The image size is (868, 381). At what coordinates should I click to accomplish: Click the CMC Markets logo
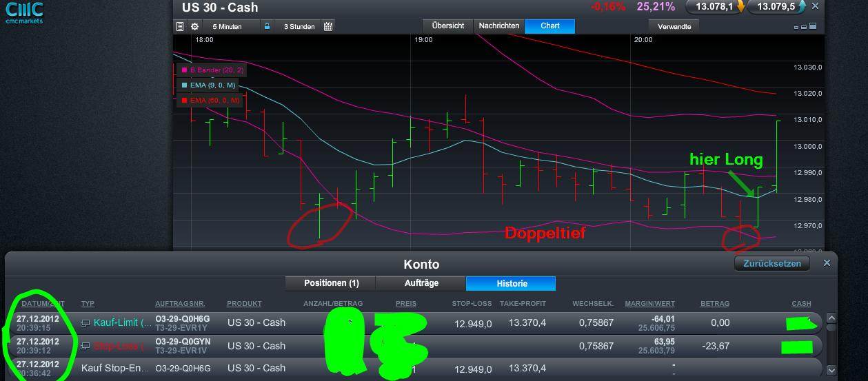point(24,12)
